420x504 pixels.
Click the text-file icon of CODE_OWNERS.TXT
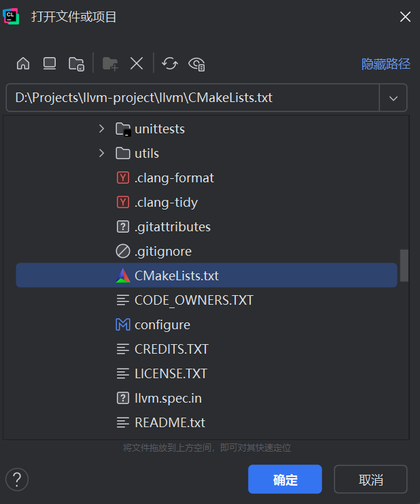point(122,300)
